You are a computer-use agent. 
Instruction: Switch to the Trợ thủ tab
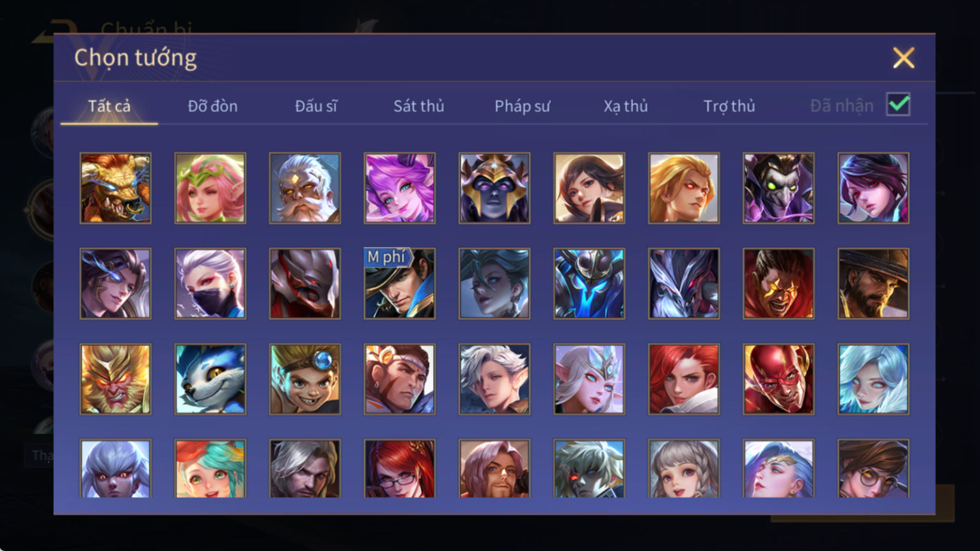729,106
